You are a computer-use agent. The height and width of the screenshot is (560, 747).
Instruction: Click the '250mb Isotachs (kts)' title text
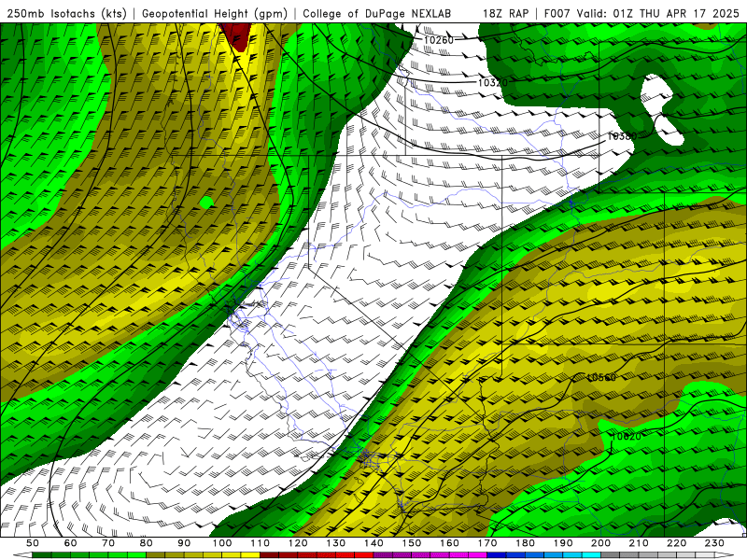tap(66, 14)
